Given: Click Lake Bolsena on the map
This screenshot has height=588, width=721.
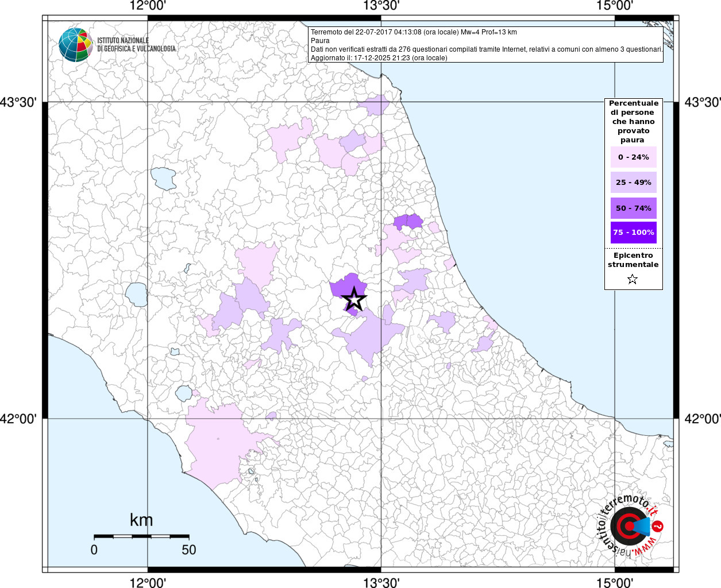Looking at the screenshot, I should pyautogui.click(x=137, y=295).
